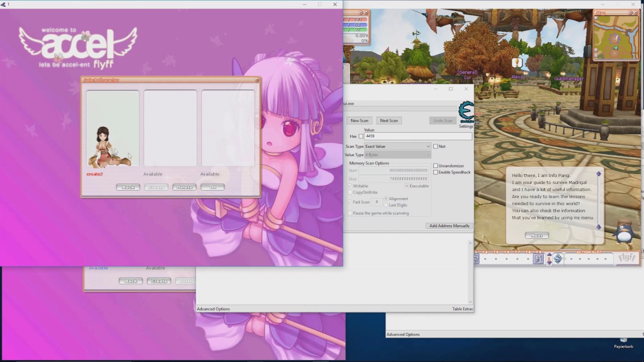Viewport: 644px width, 362px height.
Task: Open the Value Type dropdown
Action: coord(397,155)
